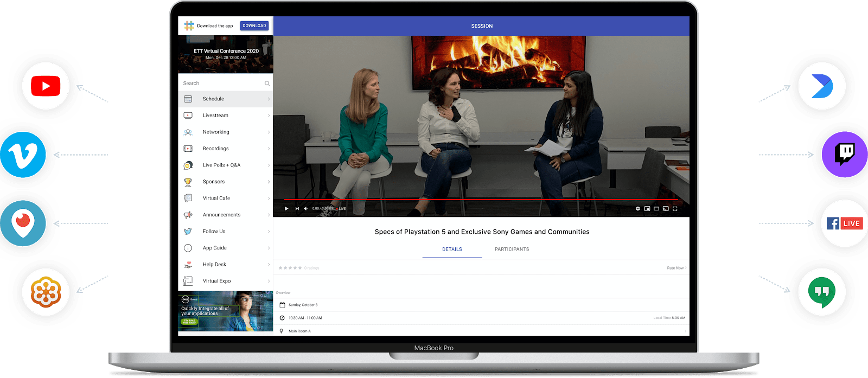Click the Virtual Cafe icon
The image size is (868, 378).
click(x=188, y=198)
